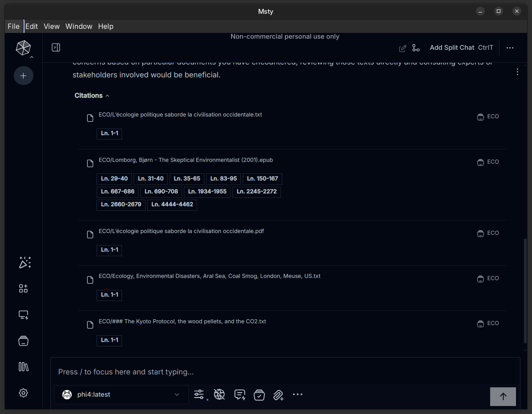Open the toolbox add-ons icon in sidebar
532x414 pixels.
pos(24,289)
